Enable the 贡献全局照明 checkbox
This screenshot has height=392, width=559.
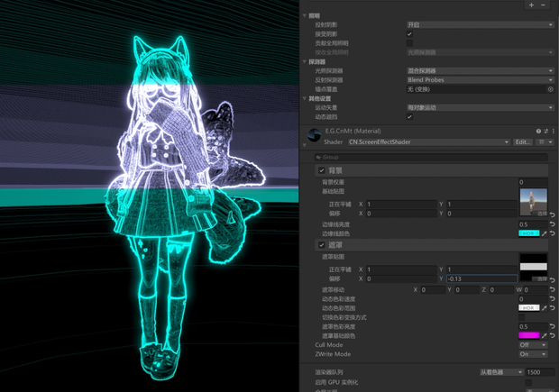(409, 43)
